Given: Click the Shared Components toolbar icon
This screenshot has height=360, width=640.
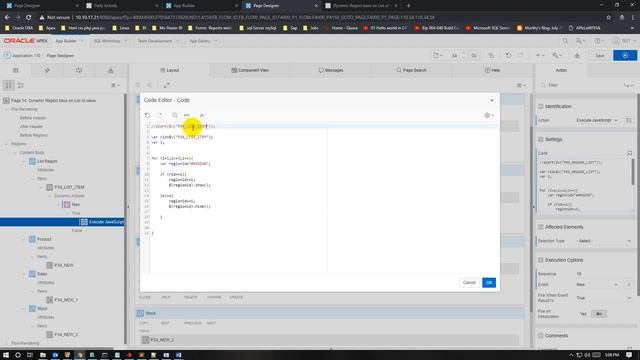Looking at the screenshot, I should point(577,56).
